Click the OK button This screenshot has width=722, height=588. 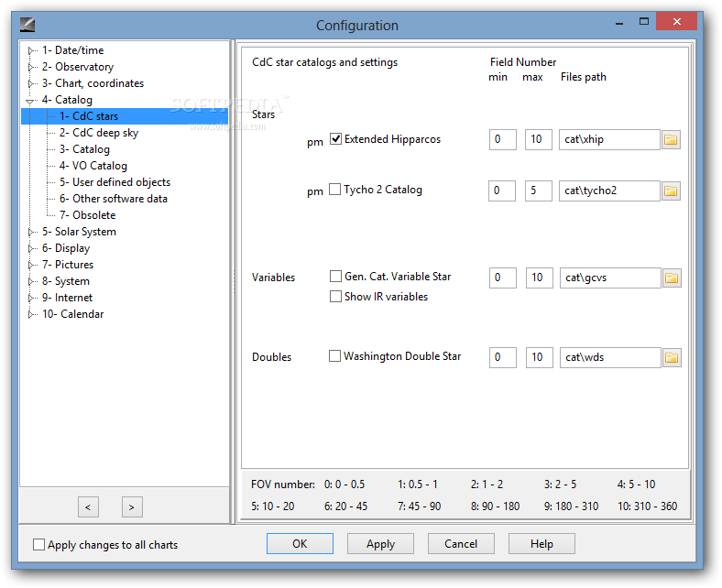click(x=300, y=544)
